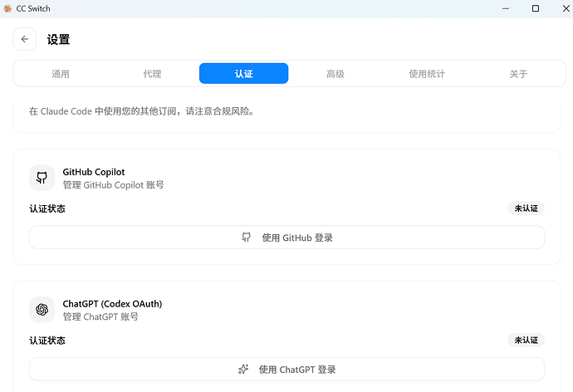Switch to the 通用 tab
573x392 pixels.
click(61, 74)
